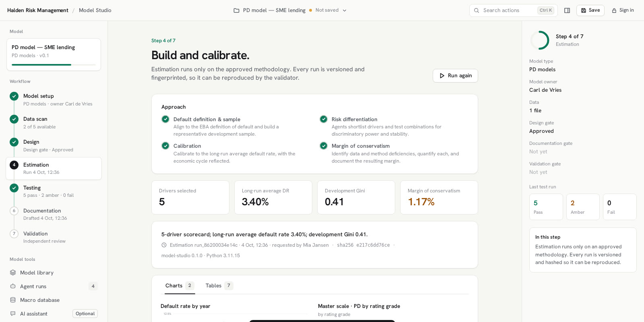
Task: Select the Estimation step number 4 icon
Action: [14, 165]
